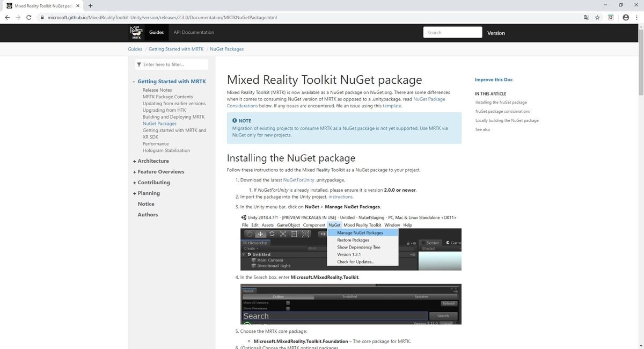The height and width of the screenshot is (349, 644).
Task: Navigate back using the browser back arrow
Action: tap(7, 17)
